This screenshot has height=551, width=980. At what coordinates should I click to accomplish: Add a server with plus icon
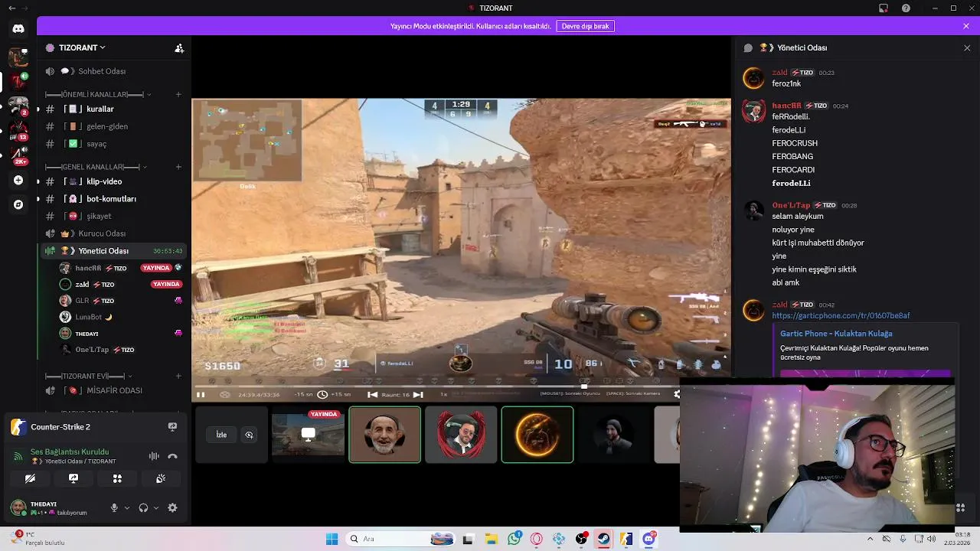[18, 181]
